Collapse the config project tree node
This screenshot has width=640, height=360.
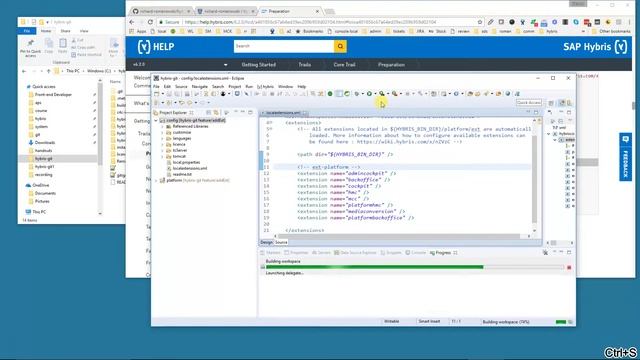(x=156, y=120)
